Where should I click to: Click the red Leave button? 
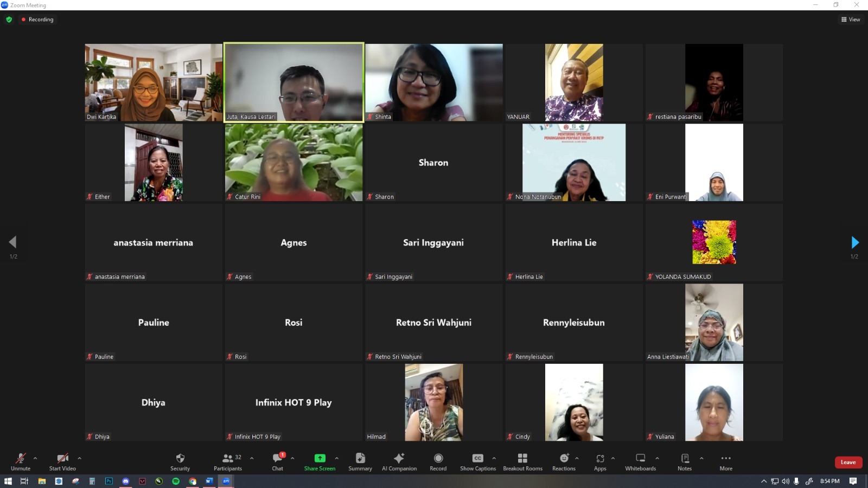(848, 463)
